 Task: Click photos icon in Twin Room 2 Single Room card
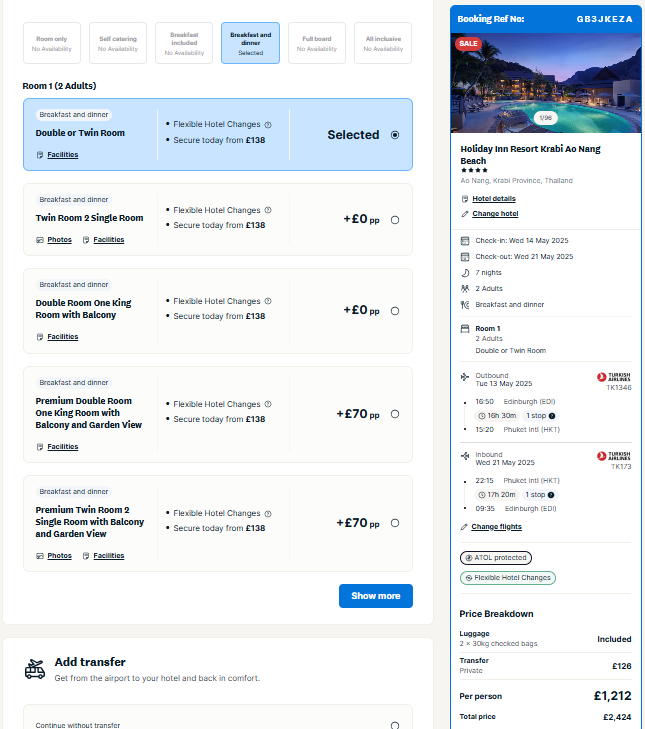(40, 240)
